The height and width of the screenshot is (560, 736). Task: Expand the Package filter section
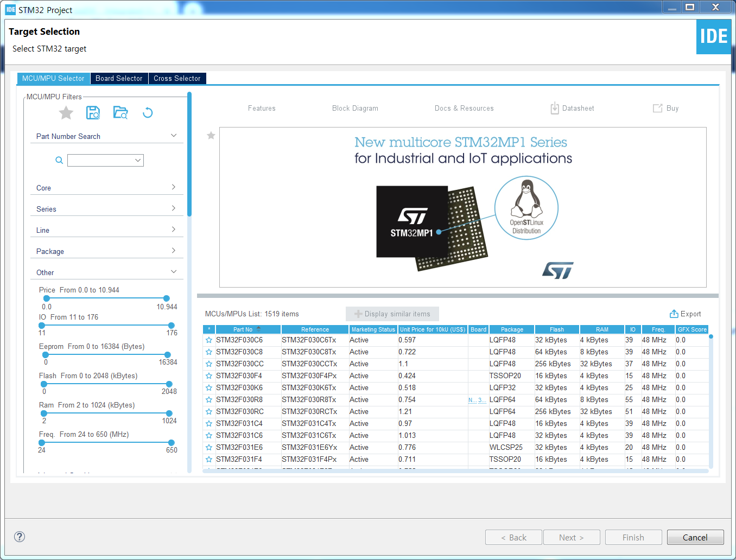click(x=174, y=251)
